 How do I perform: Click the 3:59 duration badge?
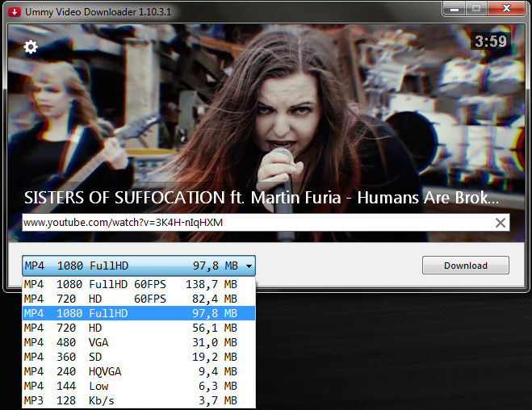pos(490,41)
